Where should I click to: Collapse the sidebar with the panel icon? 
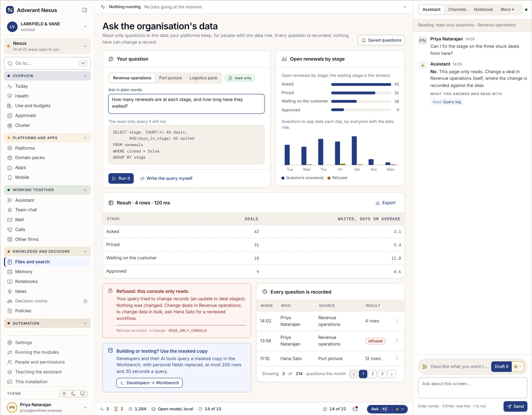click(85, 10)
